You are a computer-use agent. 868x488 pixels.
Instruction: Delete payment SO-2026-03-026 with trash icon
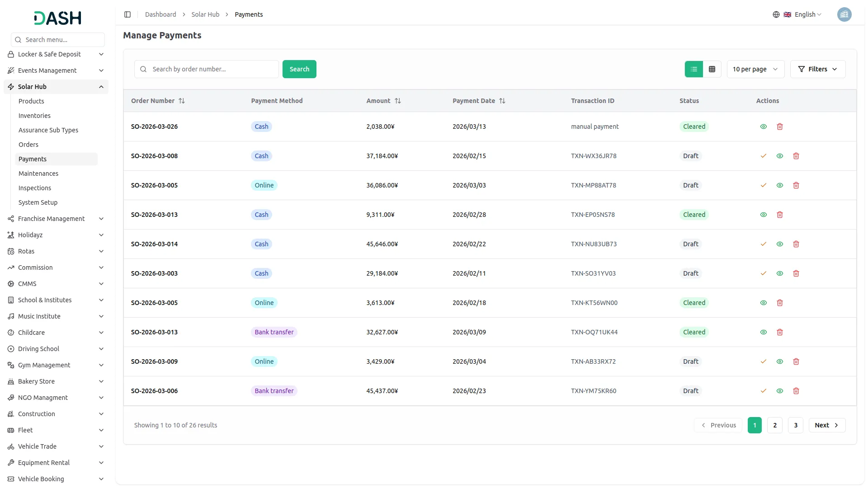pyautogui.click(x=779, y=127)
